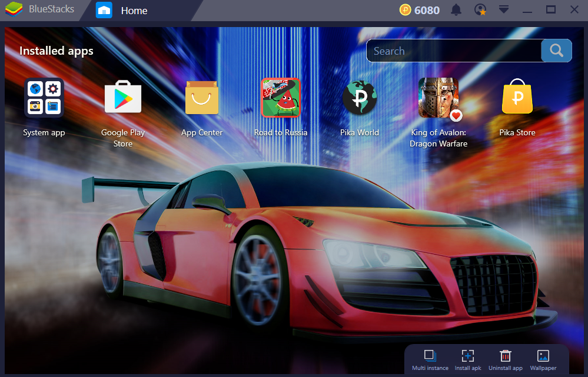The height and width of the screenshot is (377, 588).
Task: Click the Multi instance icon
Action: pos(430,356)
